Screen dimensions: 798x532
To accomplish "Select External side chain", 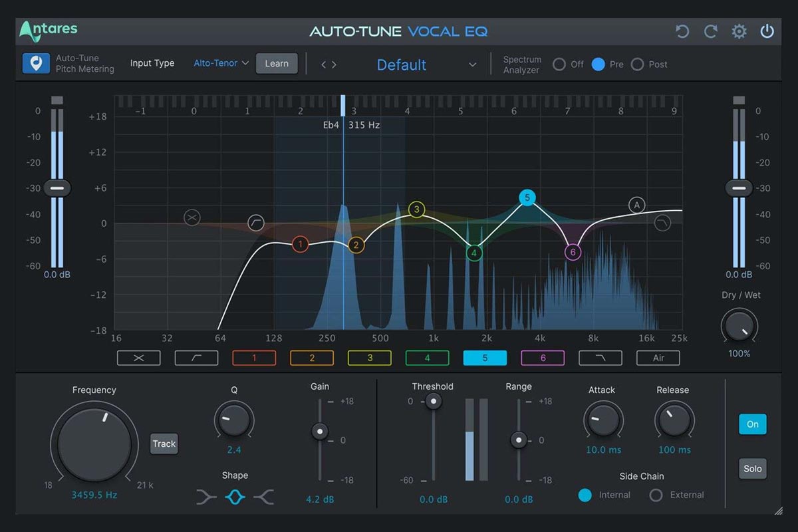I will [658, 495].
